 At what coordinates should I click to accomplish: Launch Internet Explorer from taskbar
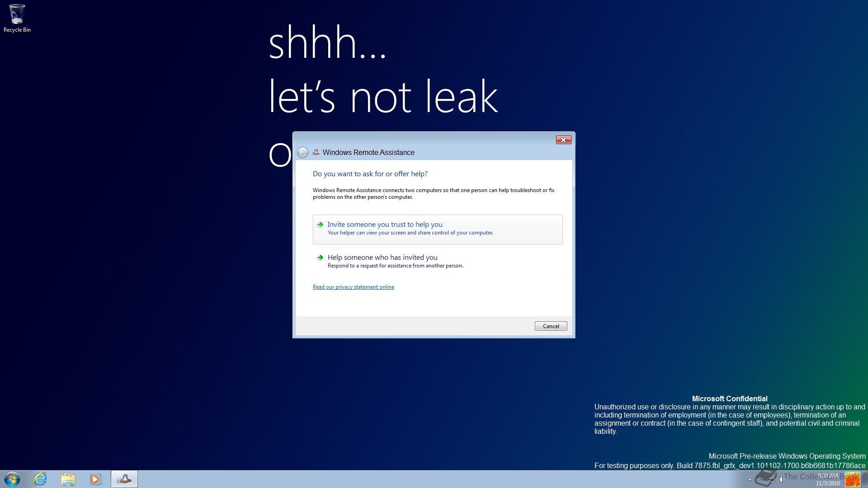(40, 479)
